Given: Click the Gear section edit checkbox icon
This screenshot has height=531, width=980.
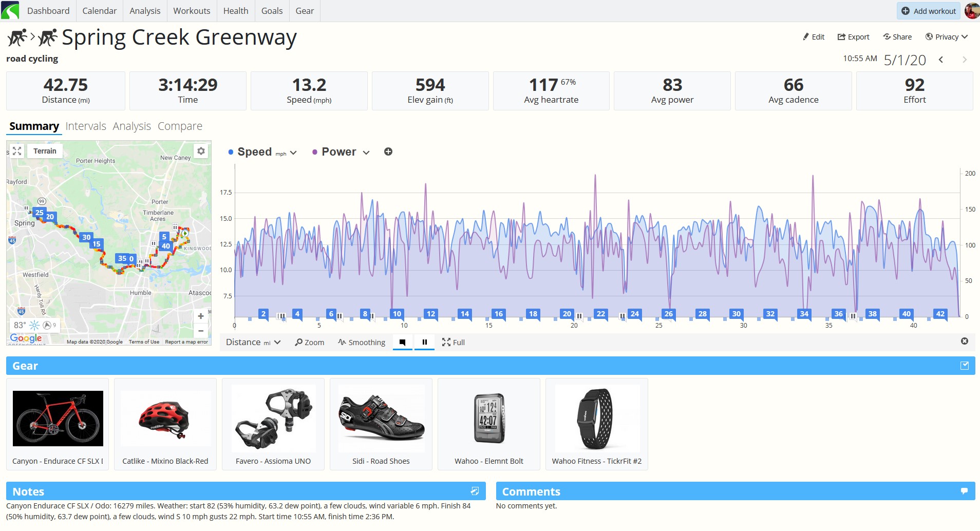Looking at the screenshot, I should (965, 366).
